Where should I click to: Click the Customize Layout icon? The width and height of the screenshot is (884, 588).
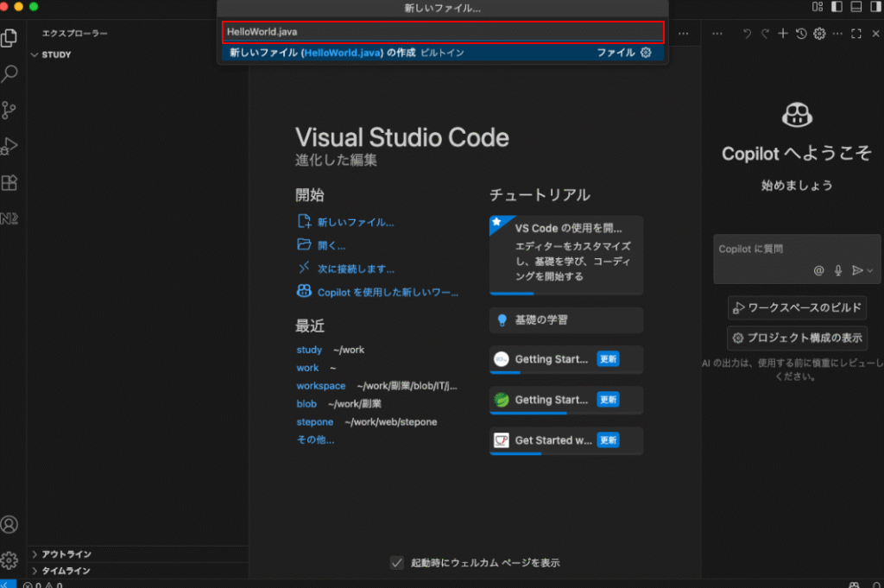click(818, 7)
